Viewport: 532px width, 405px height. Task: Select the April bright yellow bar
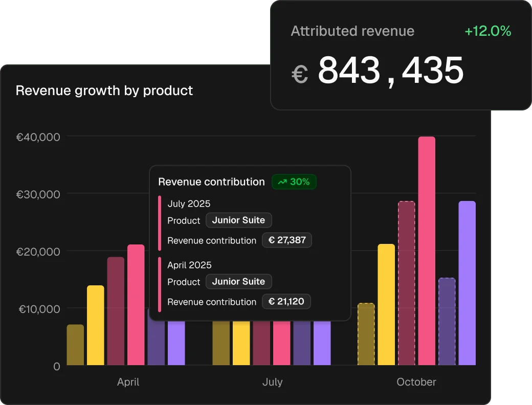click(95, 325)
